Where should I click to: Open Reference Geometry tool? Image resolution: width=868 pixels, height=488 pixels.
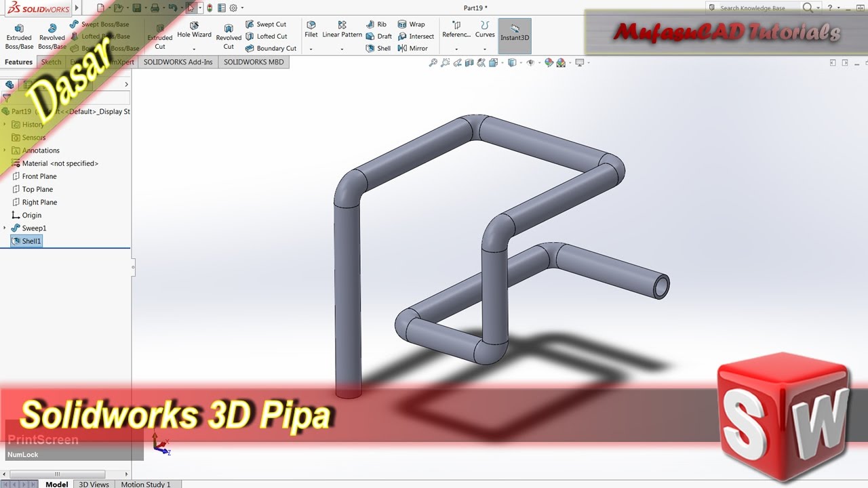(x=456, y=30)
